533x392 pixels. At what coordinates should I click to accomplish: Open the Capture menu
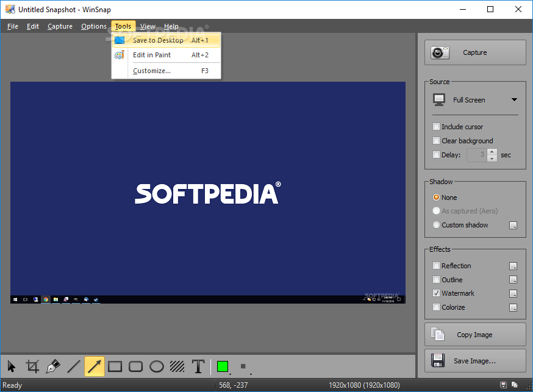(60, 26)
